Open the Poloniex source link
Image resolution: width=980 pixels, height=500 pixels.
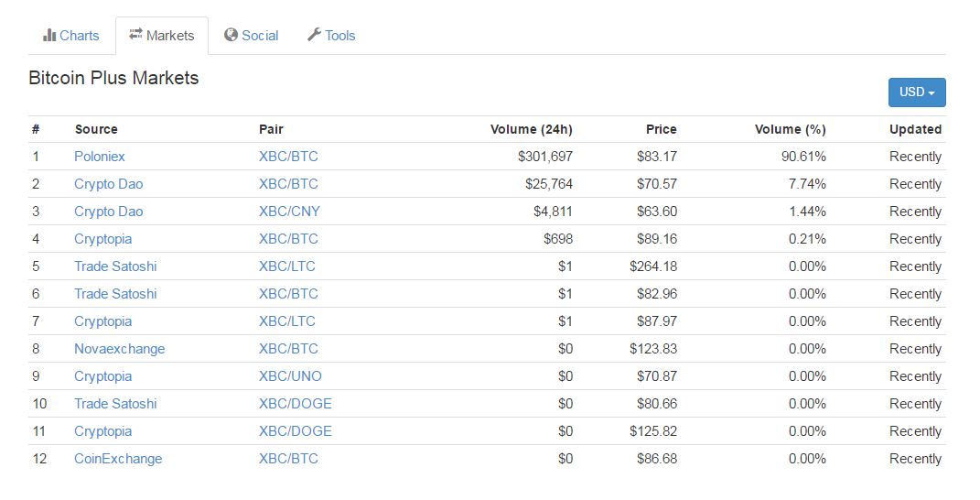tap(100, 157)
